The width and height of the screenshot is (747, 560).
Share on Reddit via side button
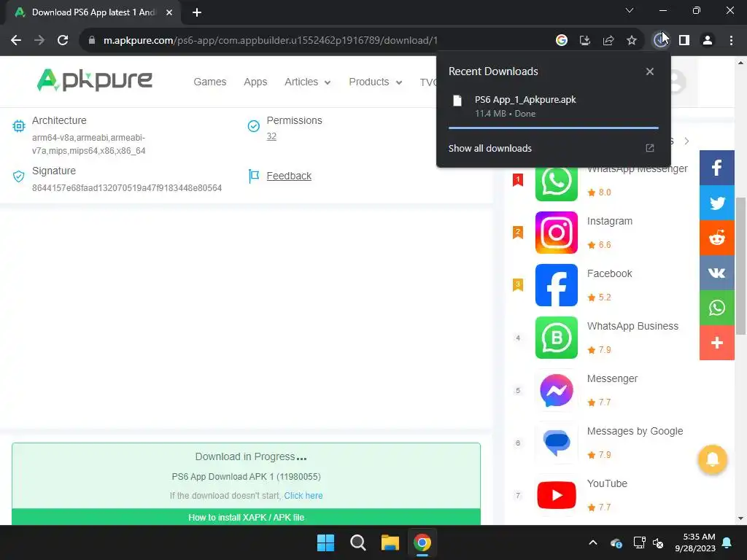pyautogui.click(x=716, y=238)
